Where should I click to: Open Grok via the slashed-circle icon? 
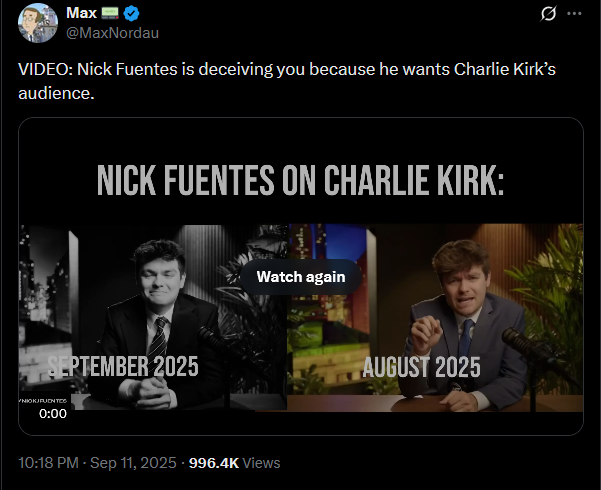pyautogui.click(x=547, y=14)
